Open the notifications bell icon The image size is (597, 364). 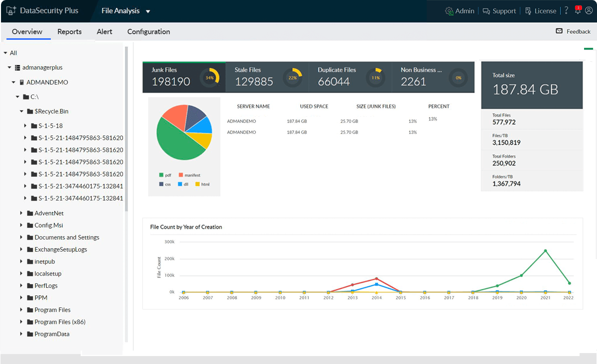pos(578,10)
